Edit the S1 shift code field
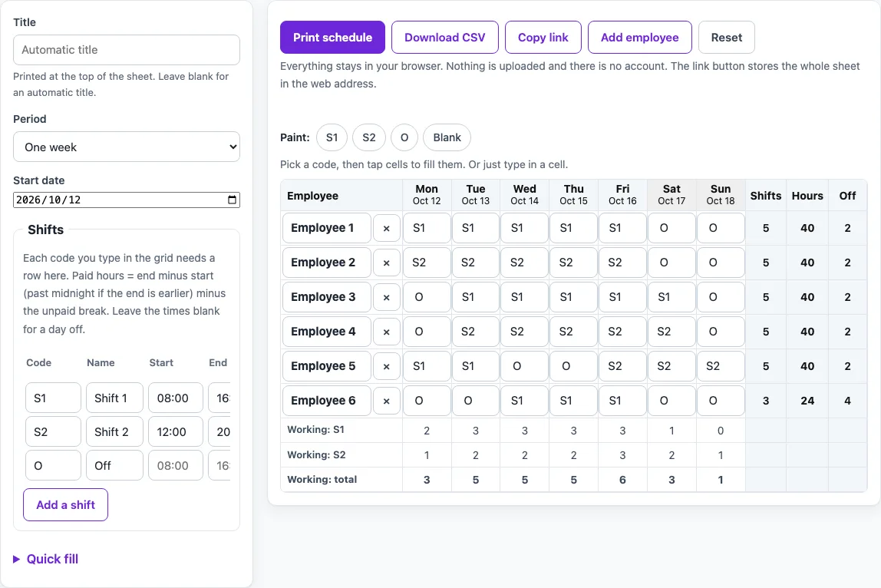The height and width of the screenshot is (588, 881). (53, 398)
